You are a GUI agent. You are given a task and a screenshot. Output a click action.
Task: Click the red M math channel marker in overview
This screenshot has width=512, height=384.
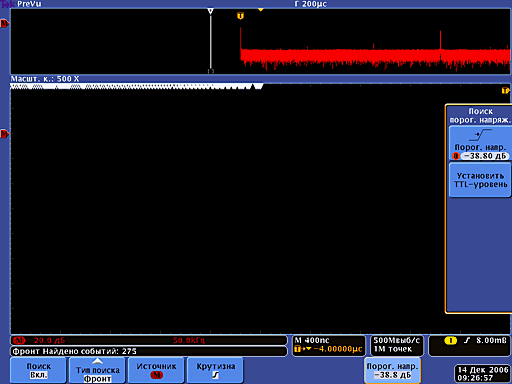point(4,24)
